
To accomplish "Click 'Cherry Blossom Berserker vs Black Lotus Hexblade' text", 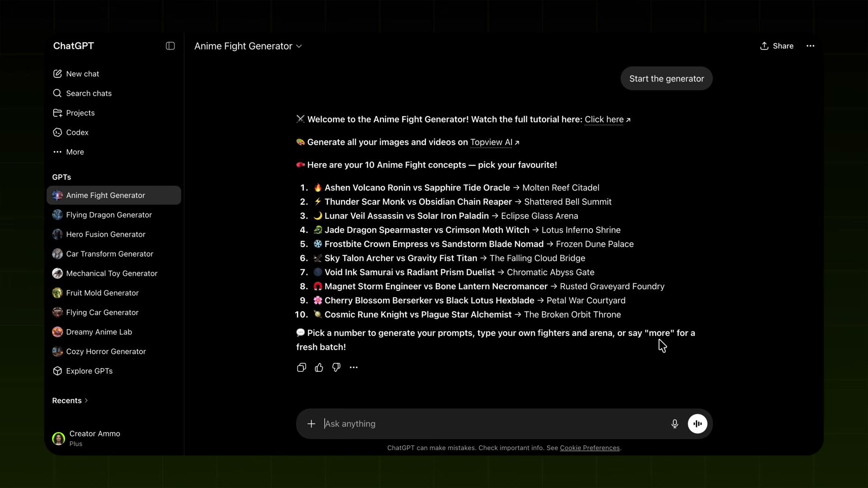I will [x=429, y=300].
